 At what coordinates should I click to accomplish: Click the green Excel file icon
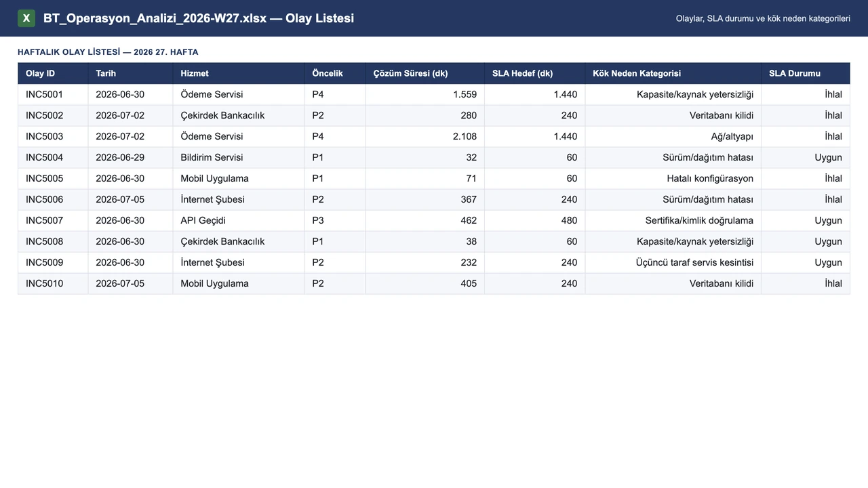tap(26, 18)
